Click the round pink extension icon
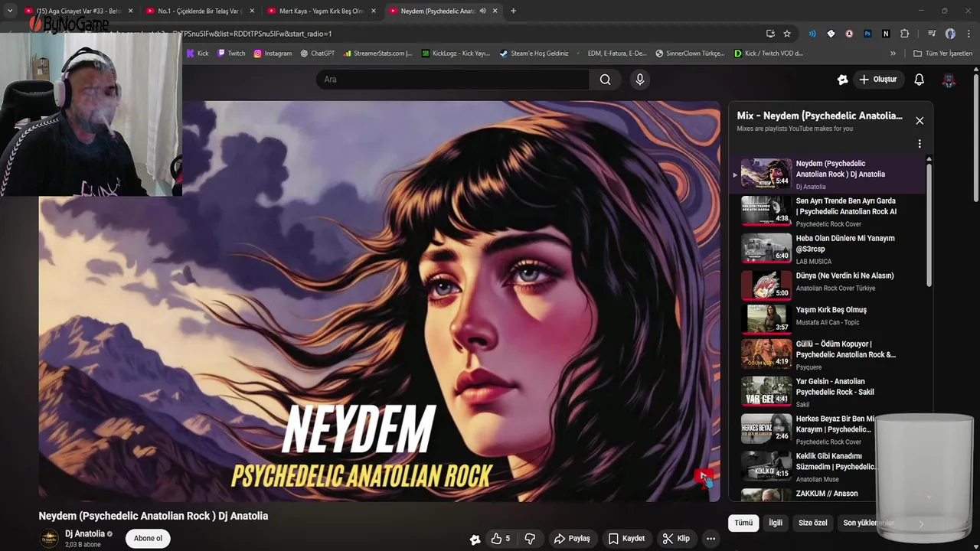Viewport: 980px width, 551px height. (x=849, y=34)
